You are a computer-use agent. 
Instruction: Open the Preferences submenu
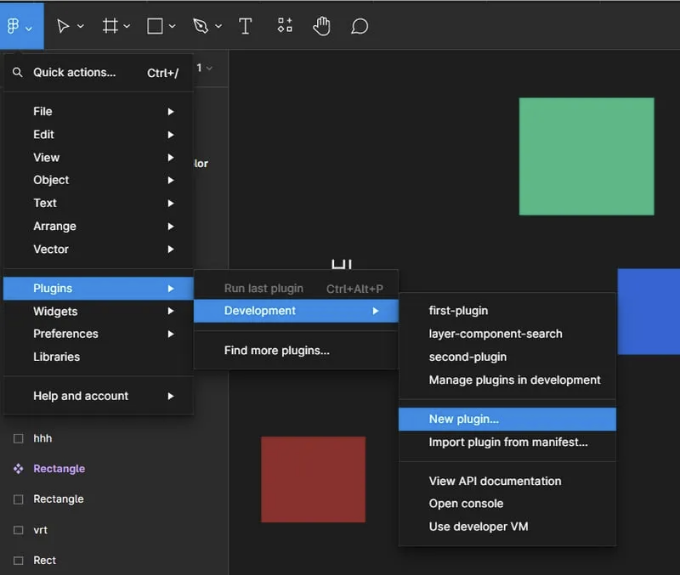point(98,333)
